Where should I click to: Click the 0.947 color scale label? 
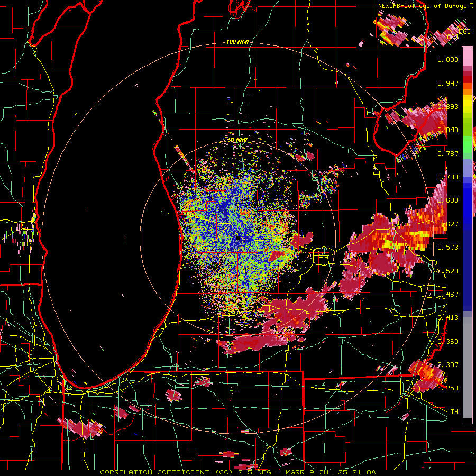pyautogui.click(x=448, y=83)
